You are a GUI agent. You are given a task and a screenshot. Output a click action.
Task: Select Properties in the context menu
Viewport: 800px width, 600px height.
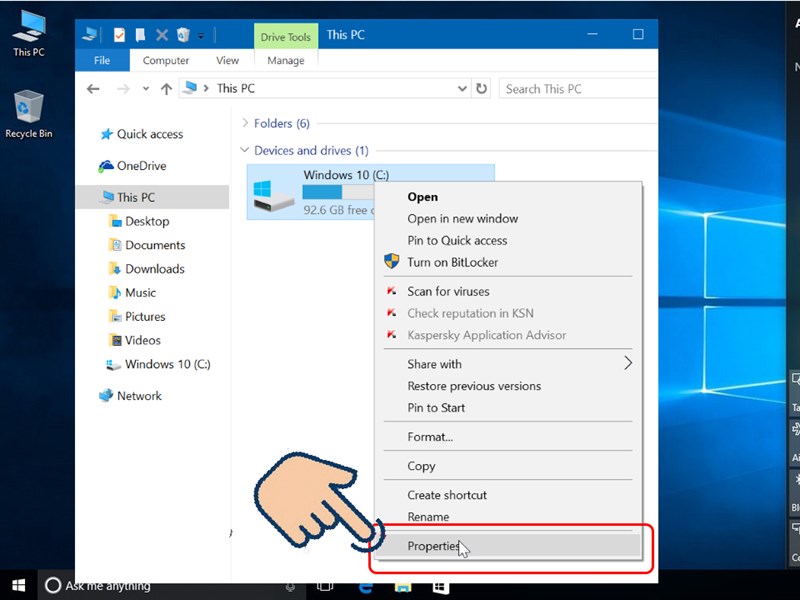pos(433,546)
